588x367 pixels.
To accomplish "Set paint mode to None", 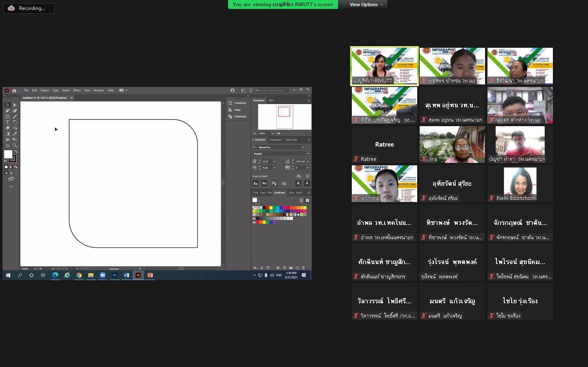I will tap(16, 167).
